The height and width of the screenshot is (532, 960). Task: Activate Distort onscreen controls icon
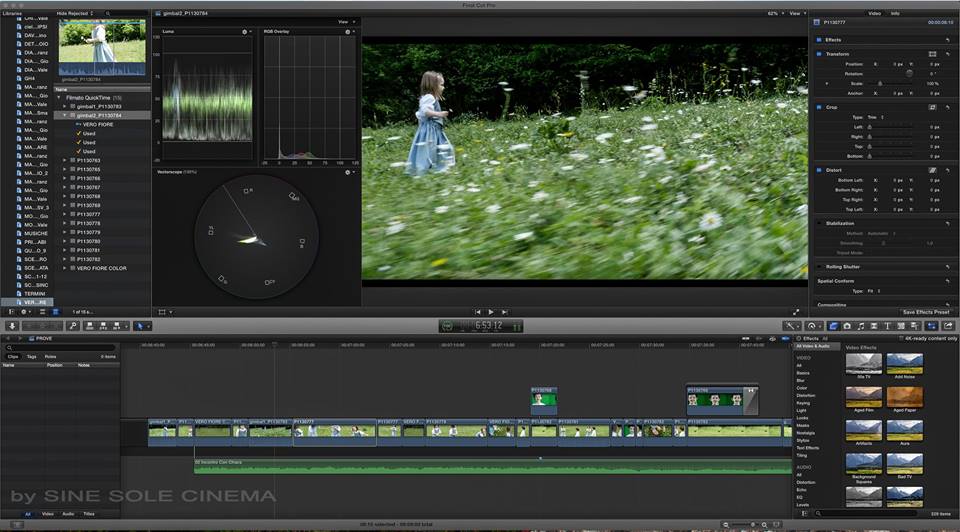pyautogui.click(x=932, y=170)
